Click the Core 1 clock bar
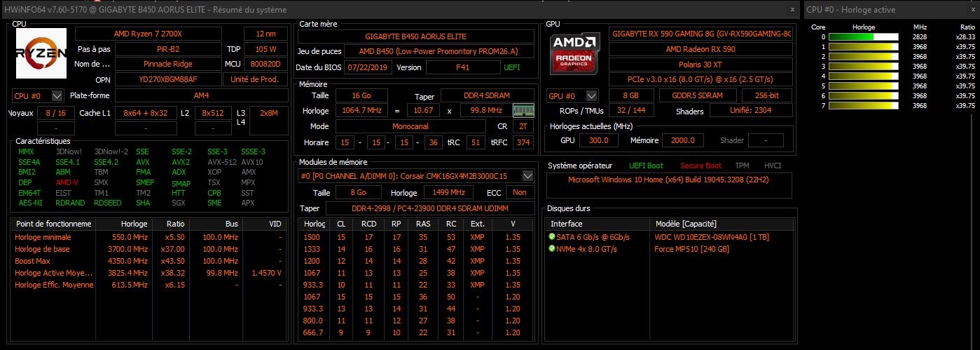The height and width of the screenshot is (350, 980). 864,46
